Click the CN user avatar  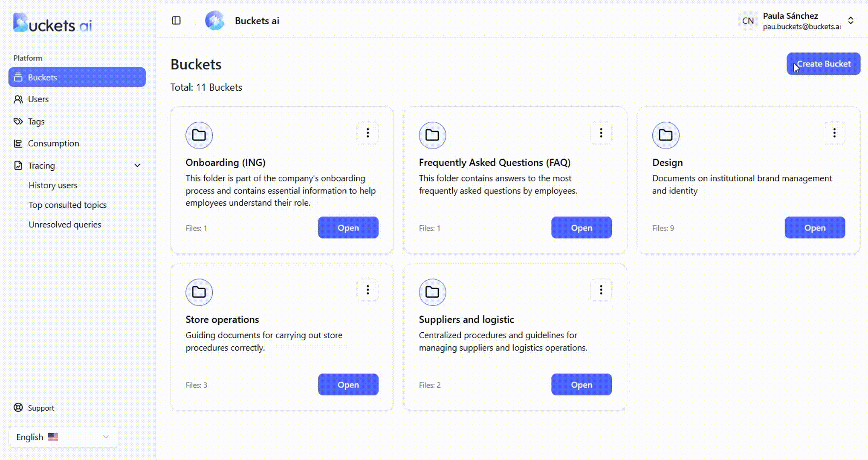(x=748, y=20)
